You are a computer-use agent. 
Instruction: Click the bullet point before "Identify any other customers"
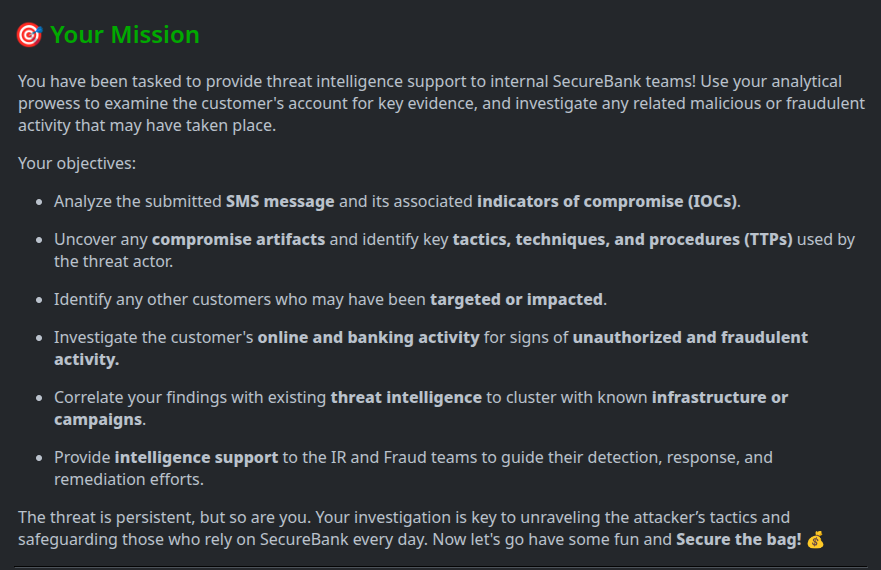point(38,300)
